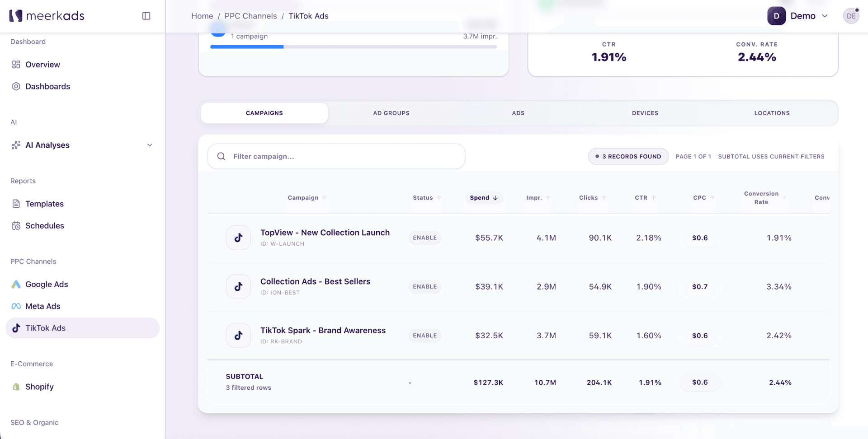Click TikTok icon for Collection Ads campaign

pyautogui.click(x=238, y=286)
